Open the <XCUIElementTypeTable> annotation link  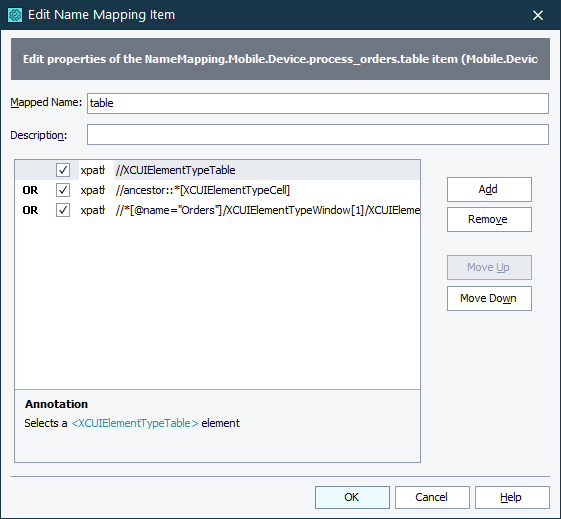[135, 423]
